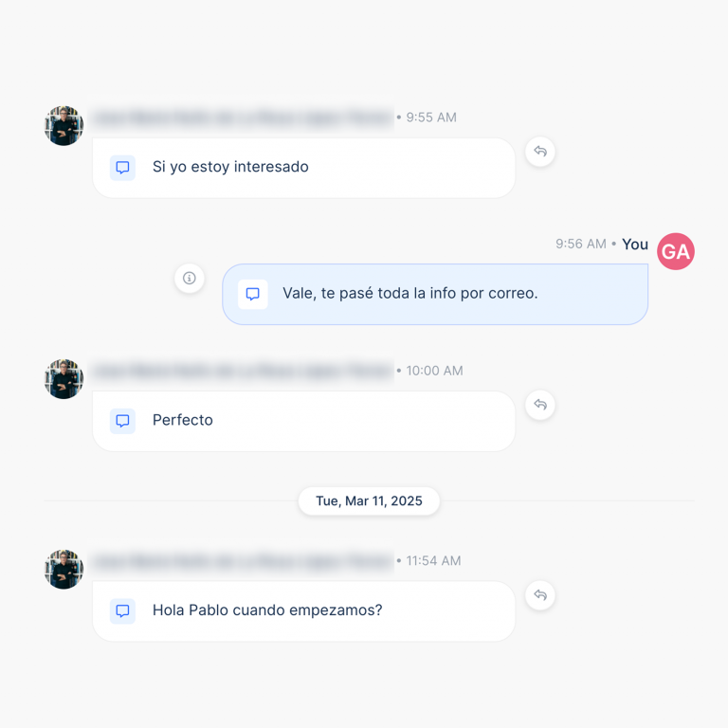This screenshot has height=728, width=728.
Task: Open info icon beside the "Vale" message
Action: click(x=190, y=278)
